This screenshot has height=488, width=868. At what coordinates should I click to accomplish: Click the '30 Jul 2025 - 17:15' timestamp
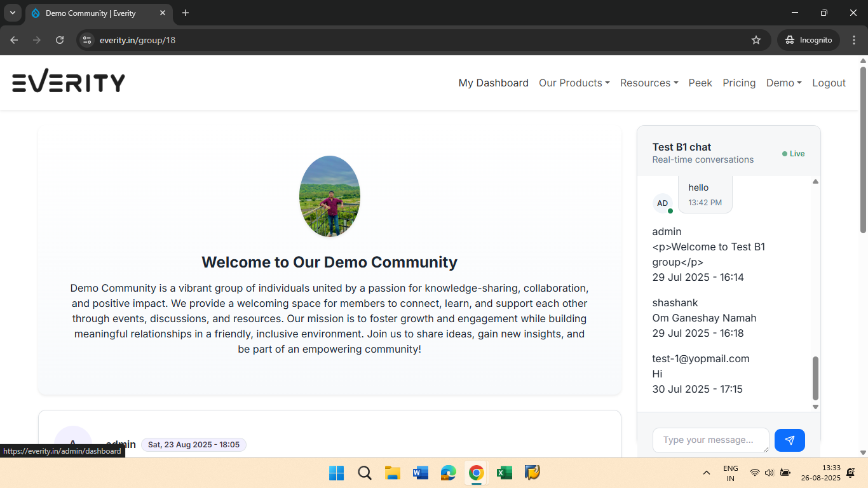pyautogui.click(x=697, y=389)
